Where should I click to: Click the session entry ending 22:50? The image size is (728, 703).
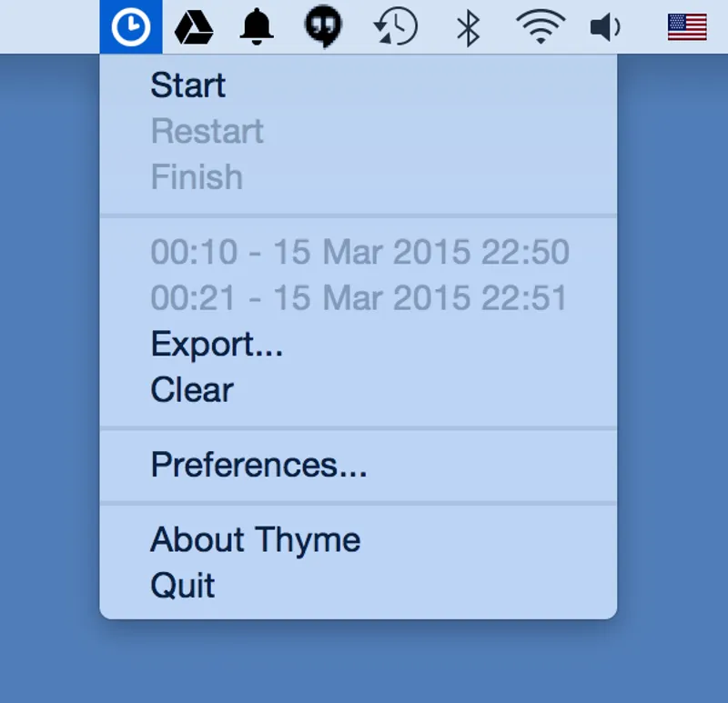pyautogui.click(x=359, y=251)
